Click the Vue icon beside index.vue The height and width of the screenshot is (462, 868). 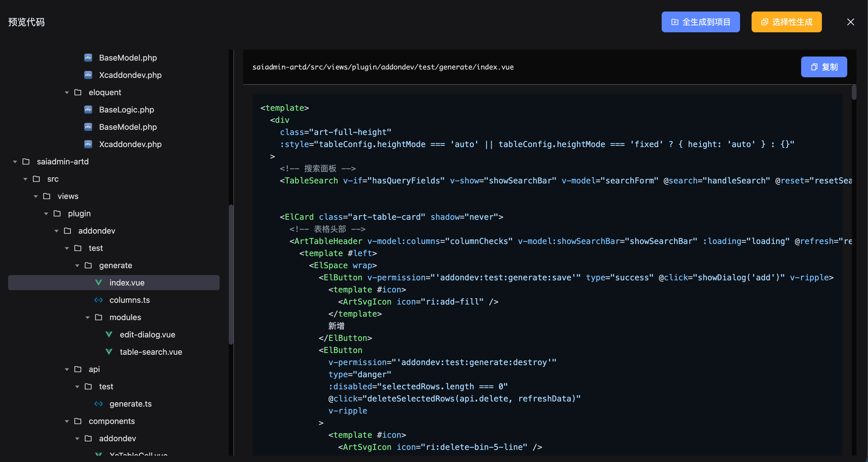coord(98,283)
